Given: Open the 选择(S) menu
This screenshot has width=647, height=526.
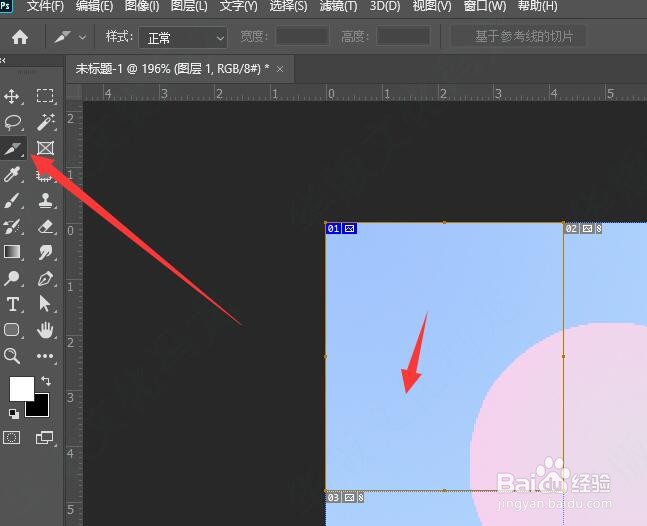Looking at the screenshot, I should click(x=288, y=7).
